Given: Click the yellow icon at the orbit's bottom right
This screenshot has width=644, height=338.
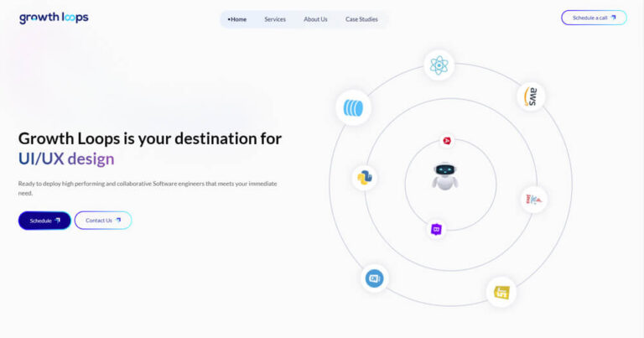Looking at the screenshot, I should point(501,292).
